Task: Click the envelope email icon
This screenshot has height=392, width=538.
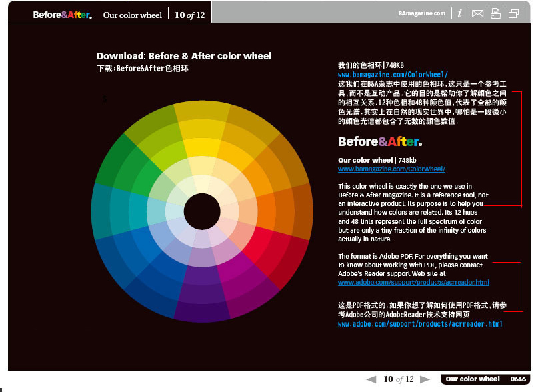Action: click(x=477, y=13)
